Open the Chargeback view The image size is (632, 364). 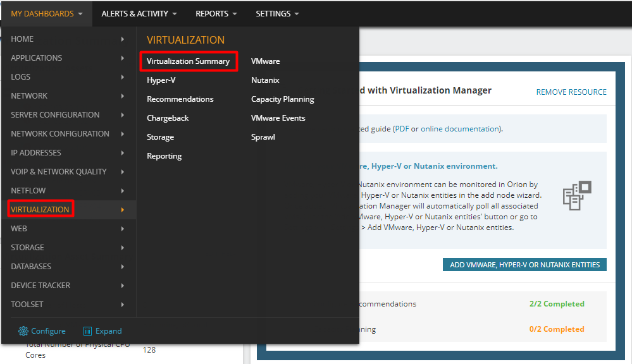tap(168, 118)
